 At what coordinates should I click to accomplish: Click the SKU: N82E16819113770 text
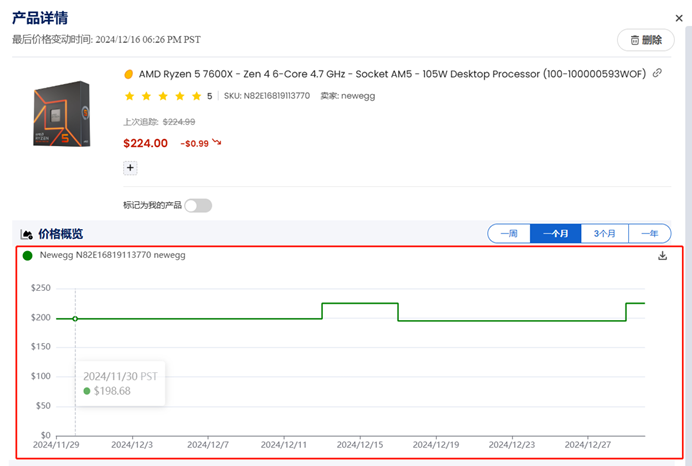tap(267, 96)
